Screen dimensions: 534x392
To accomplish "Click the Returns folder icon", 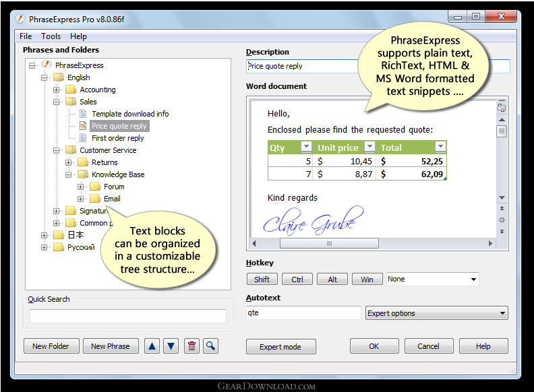I will coord(83,162).
